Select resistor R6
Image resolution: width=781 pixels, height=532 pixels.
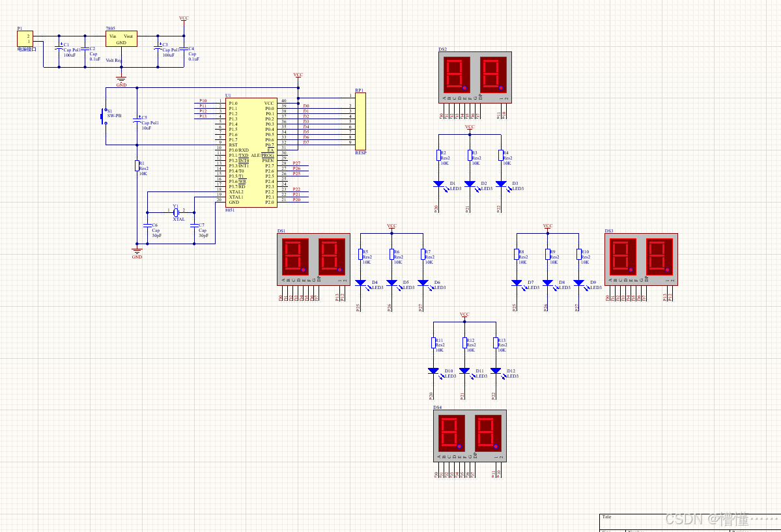[x=392, y=255]
